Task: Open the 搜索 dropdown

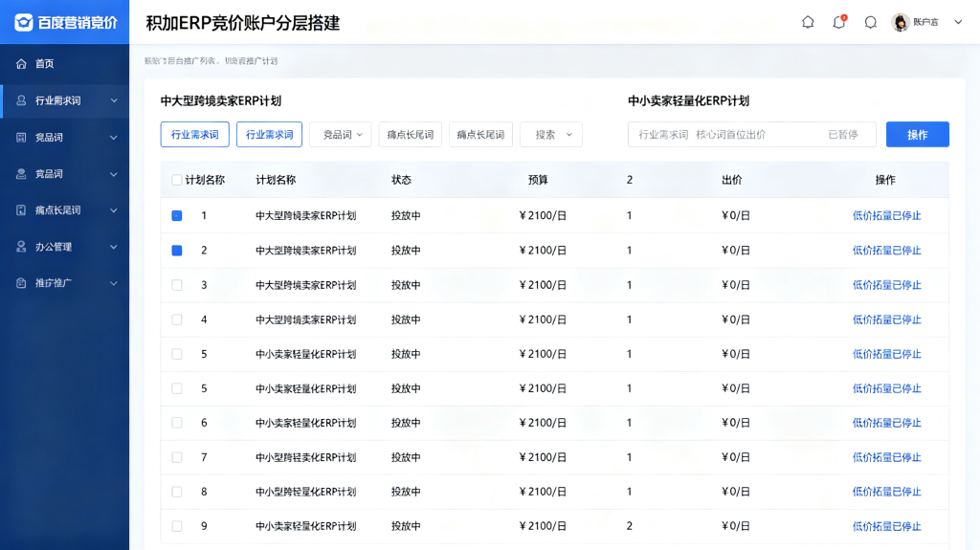Action: point(551,134)
